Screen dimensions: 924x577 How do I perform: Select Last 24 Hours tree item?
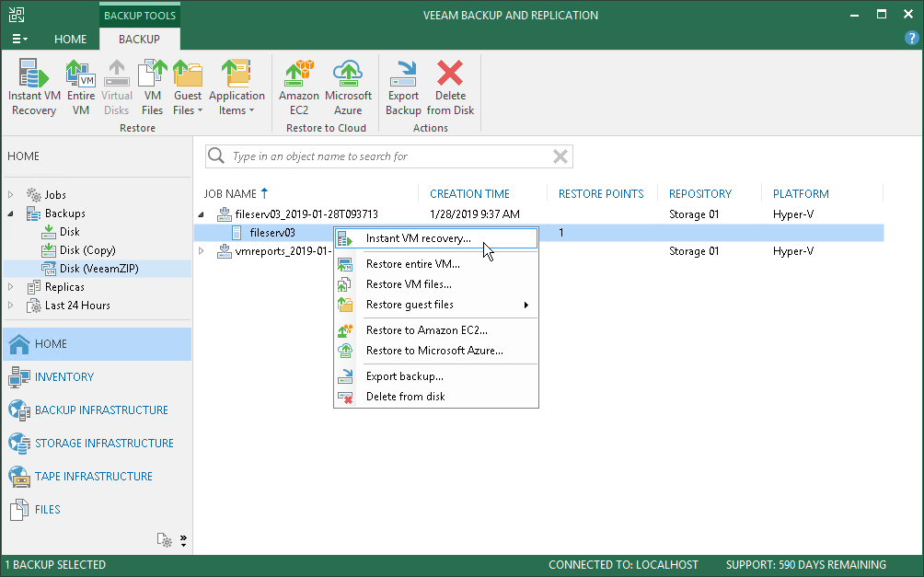[77, 306]
